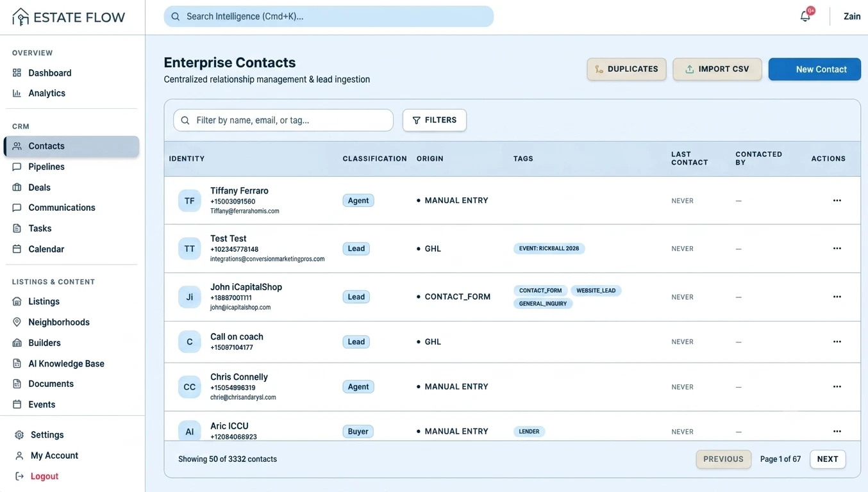The width and height of the screenshot is (868, 492).
Task: Click the Events calendar icon
Action: point(17,405)
